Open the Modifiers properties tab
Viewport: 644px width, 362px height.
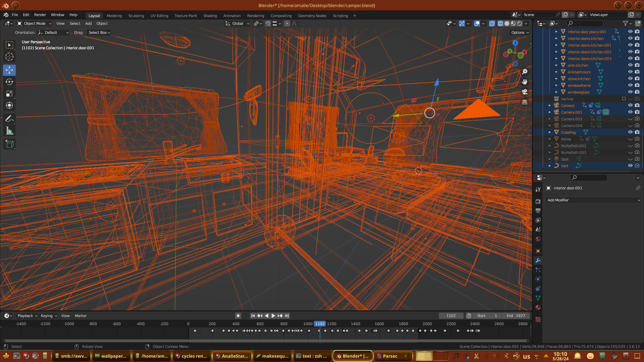point(538,260)
